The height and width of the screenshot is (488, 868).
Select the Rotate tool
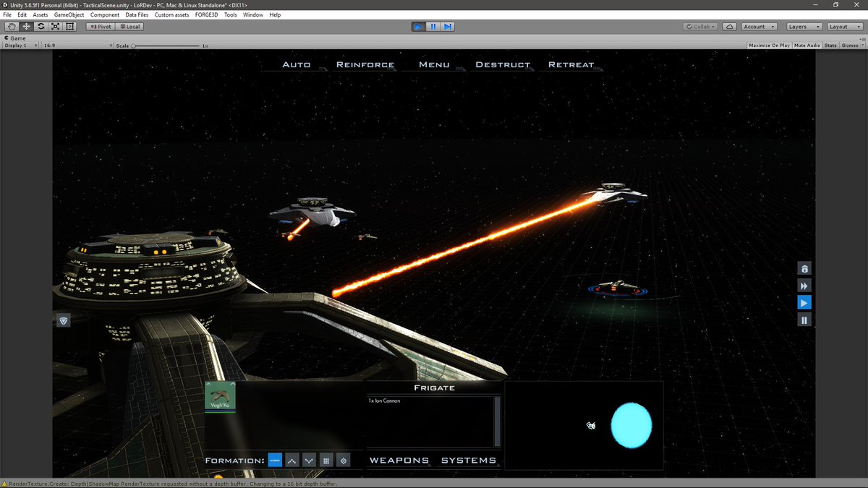point(40,26)
